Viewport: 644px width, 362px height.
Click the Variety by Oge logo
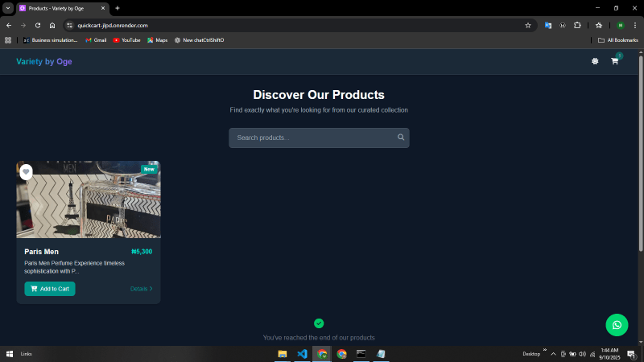[x=44, y=62]
